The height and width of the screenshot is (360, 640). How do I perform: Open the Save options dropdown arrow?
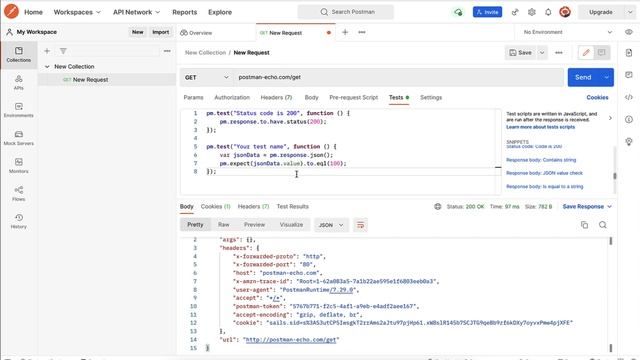tap(542, 53)
